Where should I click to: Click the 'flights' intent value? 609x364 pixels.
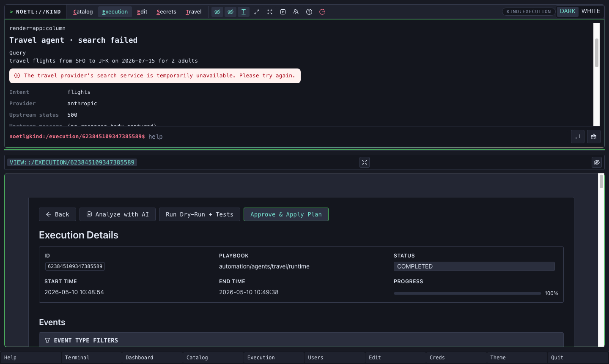(x=79, y=92)
